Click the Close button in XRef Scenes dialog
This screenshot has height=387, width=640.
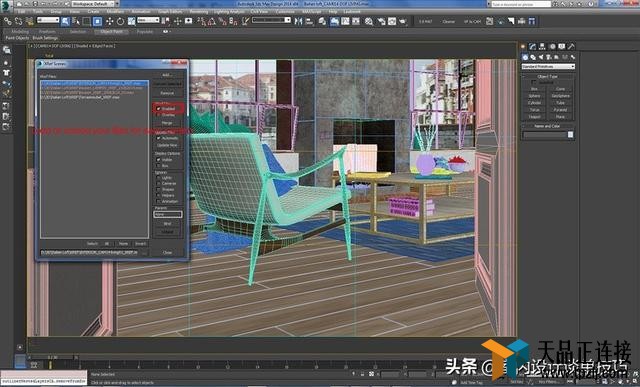[167, 253]
